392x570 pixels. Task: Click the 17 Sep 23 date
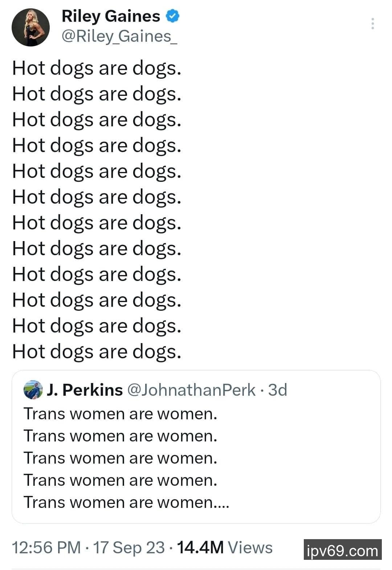129,547
